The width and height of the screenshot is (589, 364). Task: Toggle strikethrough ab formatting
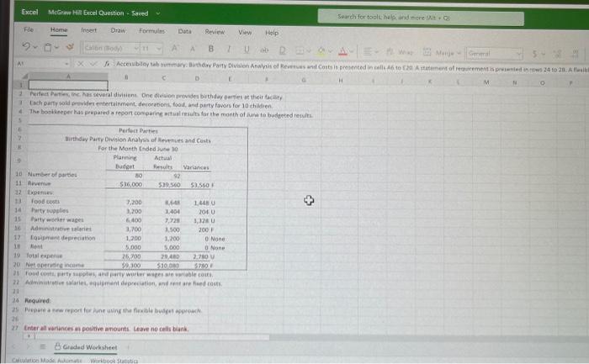coord(264,50)
